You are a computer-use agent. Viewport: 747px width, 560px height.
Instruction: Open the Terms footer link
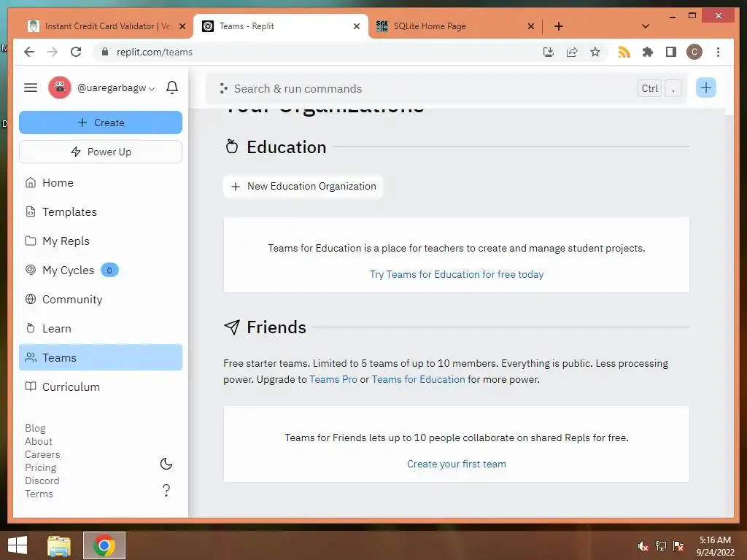click(x=39, y=494)
